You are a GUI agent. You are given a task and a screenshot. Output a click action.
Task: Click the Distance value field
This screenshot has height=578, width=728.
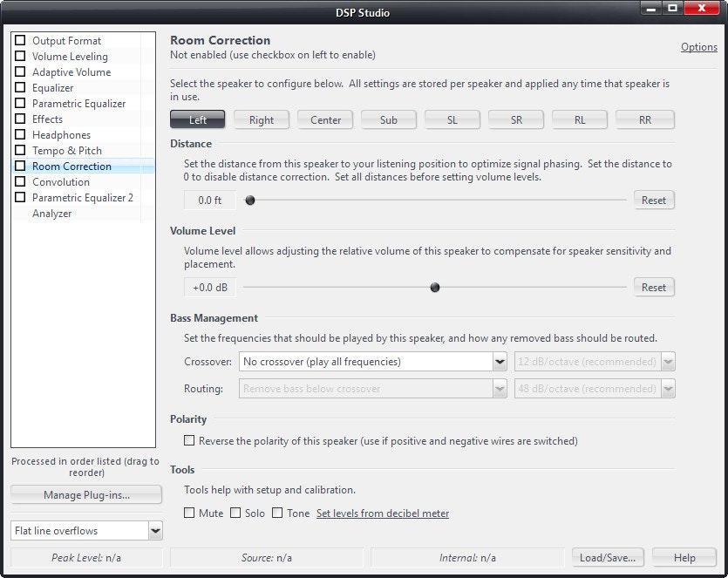point(210,201)
